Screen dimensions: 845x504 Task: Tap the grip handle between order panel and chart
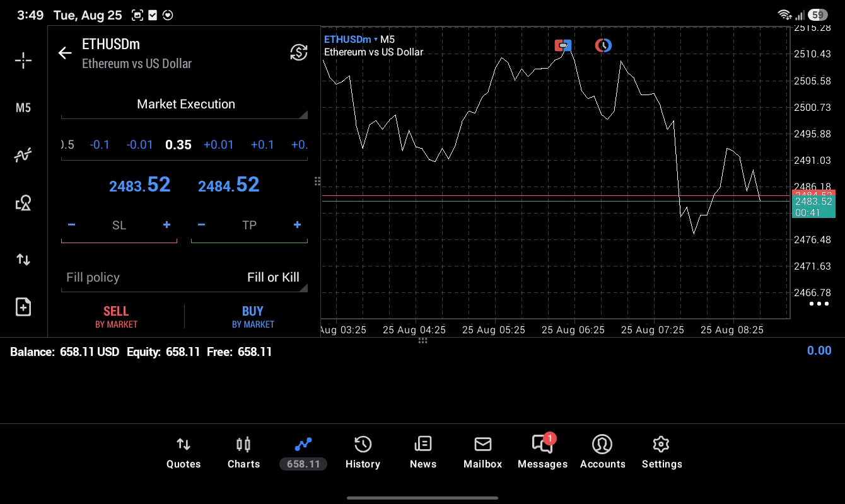pyautogui.click(x=317, y=181)
